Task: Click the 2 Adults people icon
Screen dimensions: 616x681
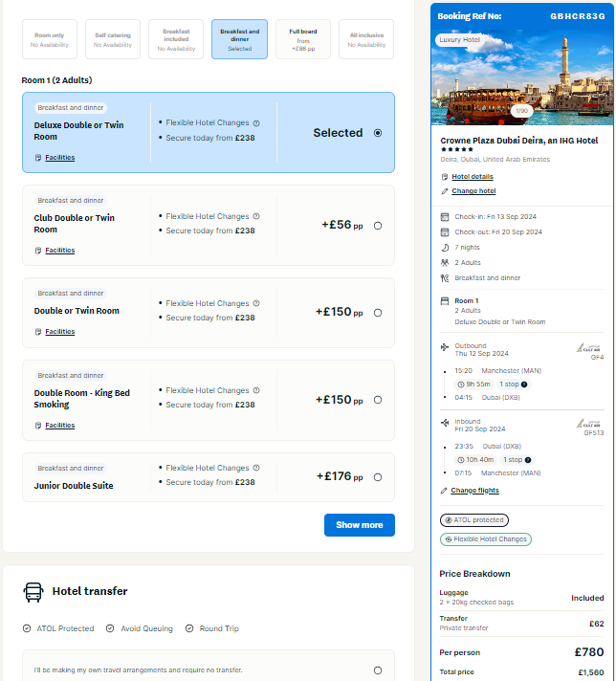Action: pos(445,263)
